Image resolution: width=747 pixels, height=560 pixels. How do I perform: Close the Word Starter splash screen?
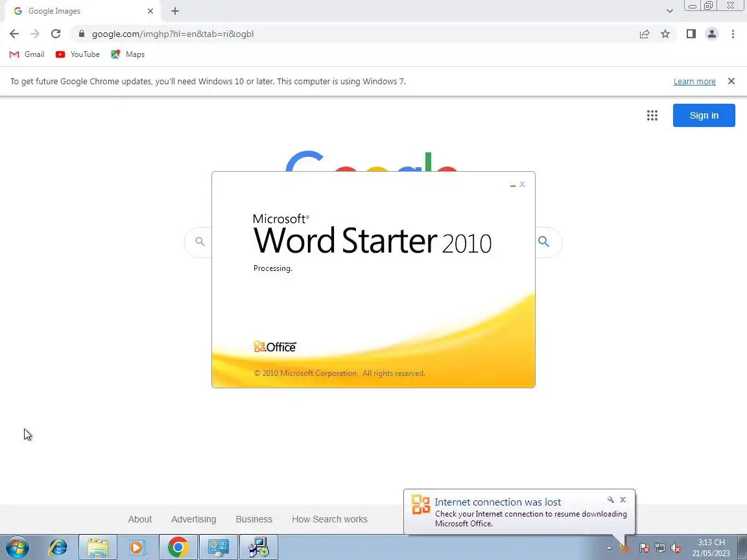pyautogui.click(x=522, y=184)
